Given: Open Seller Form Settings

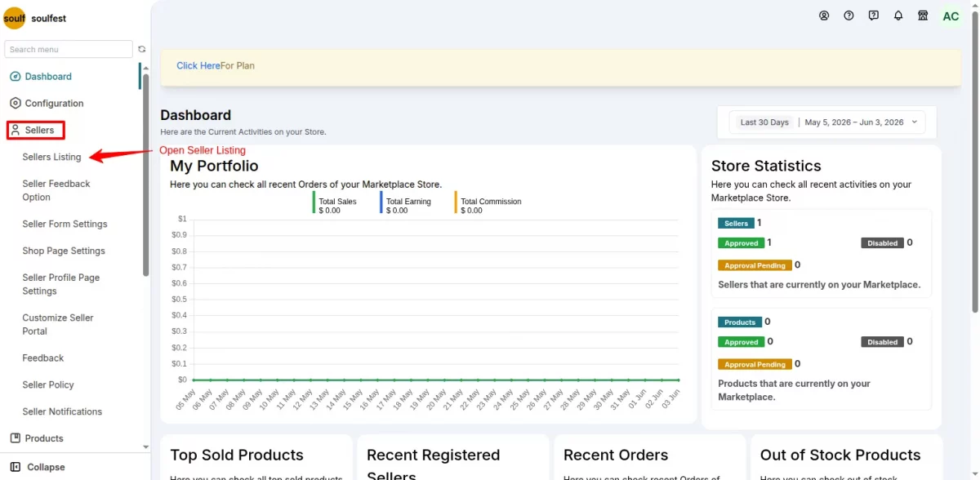Looking at the screenshot, I should (x=65, y=224).
